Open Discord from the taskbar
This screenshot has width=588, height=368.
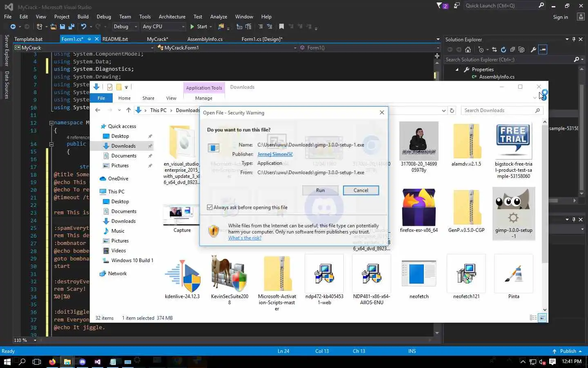[x=82, y=361]
